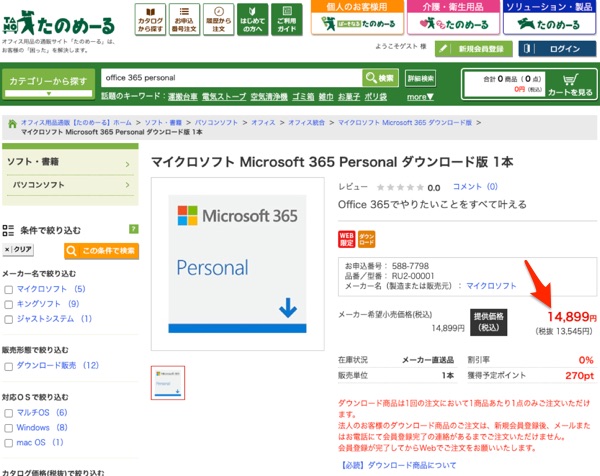Viewport: 600px width, 476px height.
Task: Click the large Microsoft 365 product image
Action: tap(238, 264)
